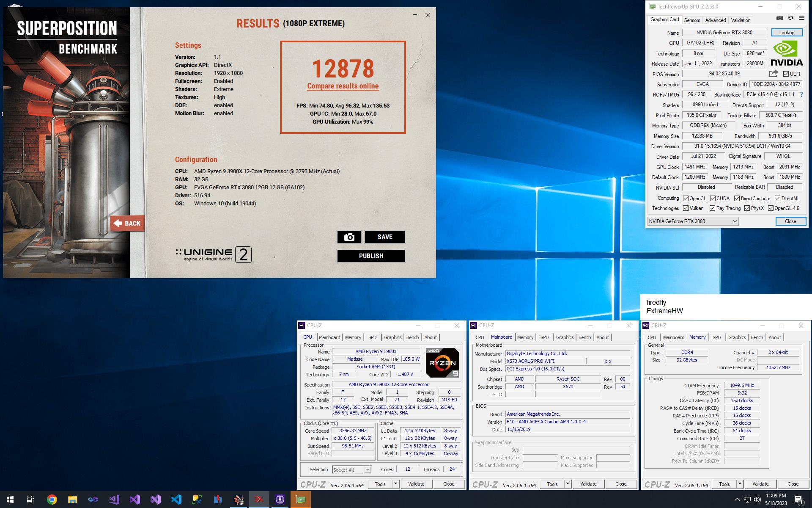The image size is (812, 508).
Task: Click the red X-shaped taskbar icon
Action: tap(259, 500)
